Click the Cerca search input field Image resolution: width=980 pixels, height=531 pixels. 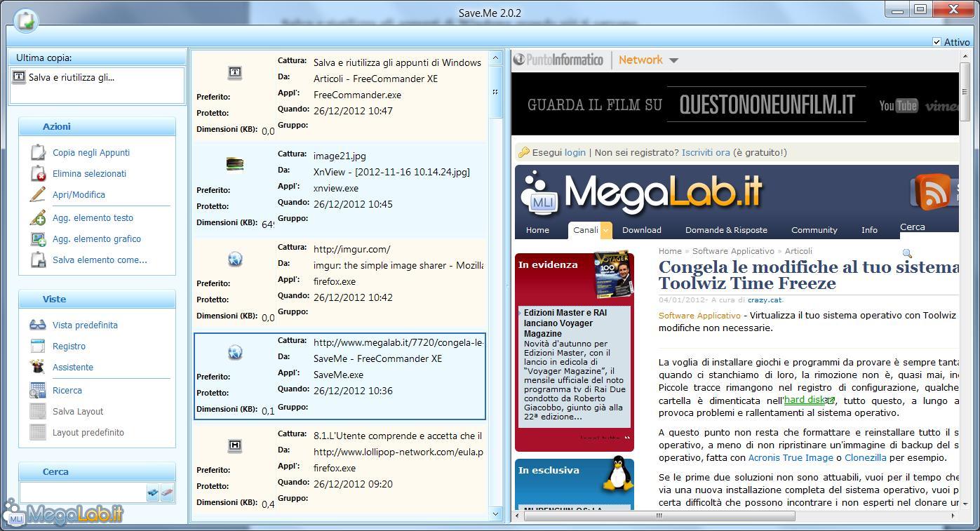pyautogui.click(x=82, y=492)
